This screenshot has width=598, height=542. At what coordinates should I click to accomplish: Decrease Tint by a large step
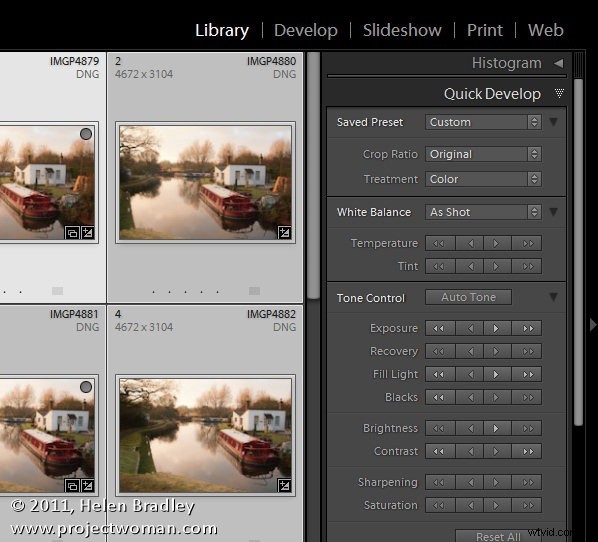tap(440, 266)
